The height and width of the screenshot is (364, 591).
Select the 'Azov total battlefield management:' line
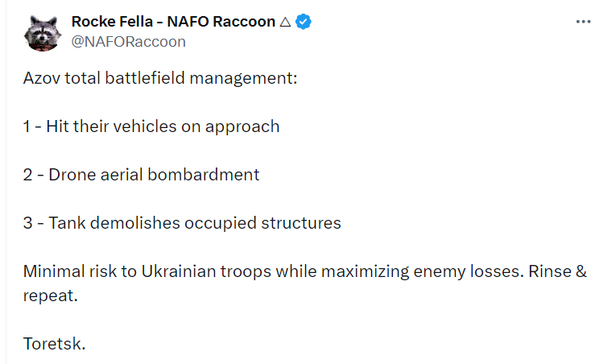tap(160, 78)
